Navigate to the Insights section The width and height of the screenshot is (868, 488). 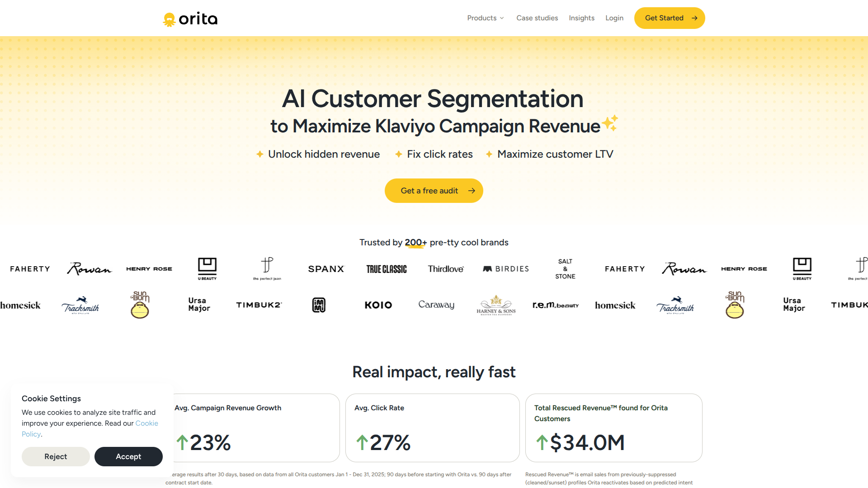(x=581, y=18)
